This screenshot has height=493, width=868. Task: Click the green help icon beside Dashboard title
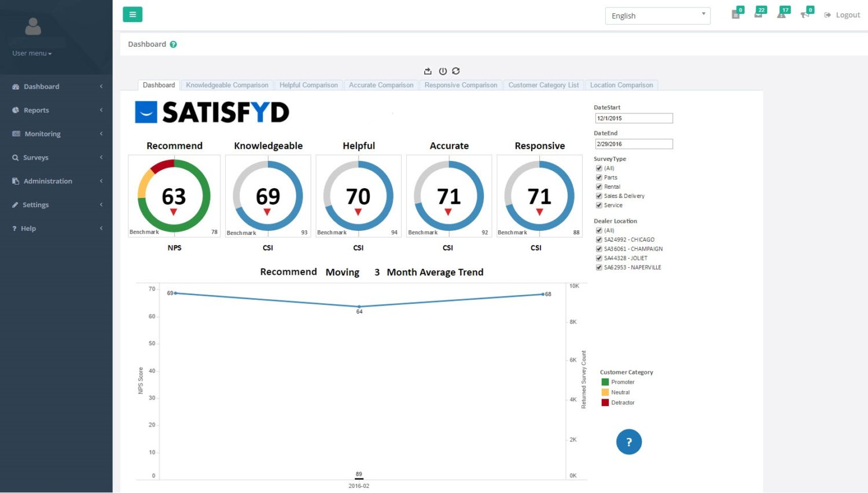point(173,45)
